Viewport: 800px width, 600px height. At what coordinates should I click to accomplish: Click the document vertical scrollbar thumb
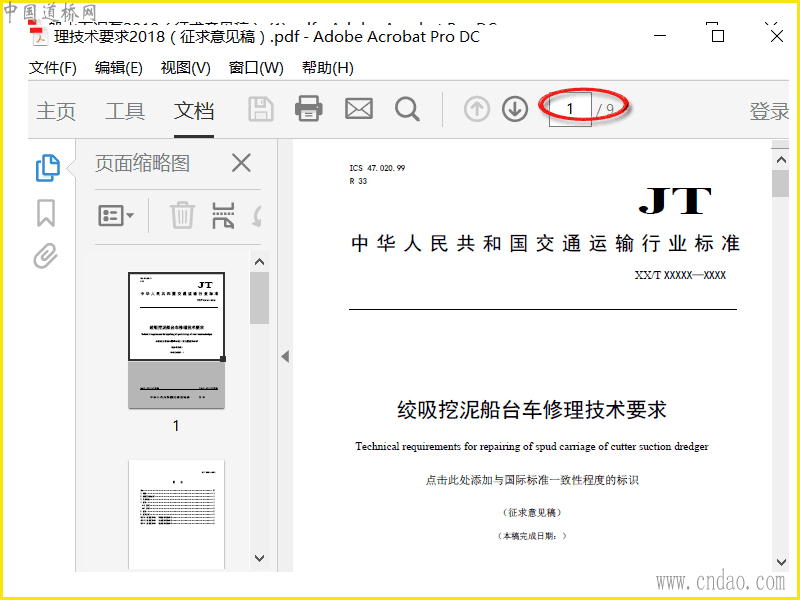coord(781,184)
